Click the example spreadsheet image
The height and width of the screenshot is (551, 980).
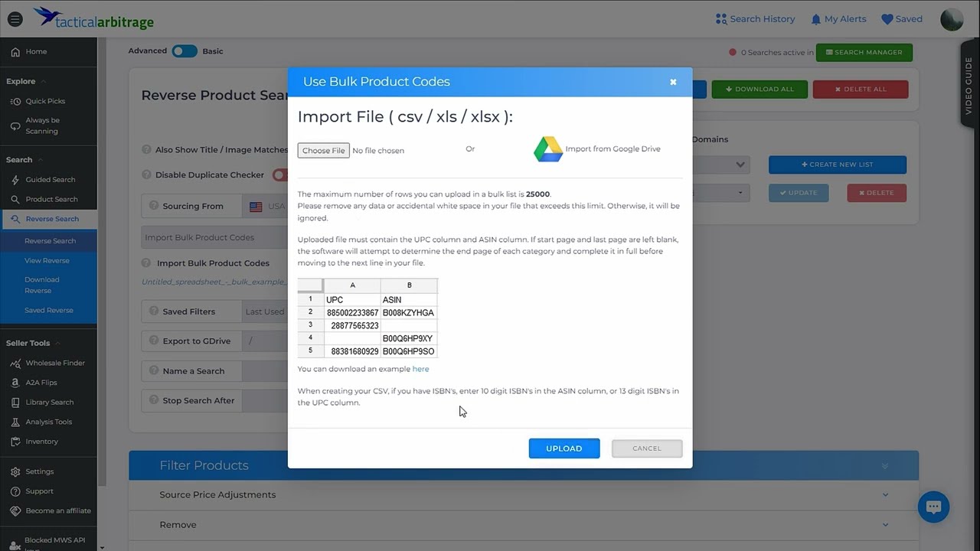pos(367,318)
